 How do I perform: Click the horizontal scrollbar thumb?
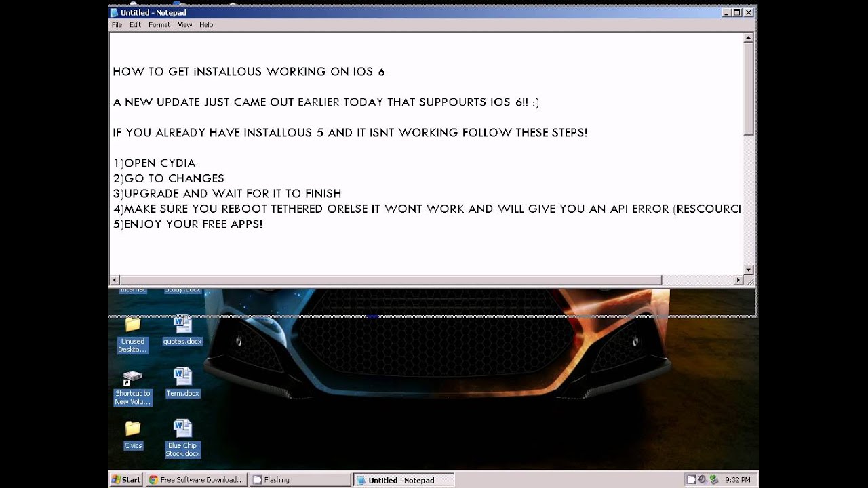391,280
